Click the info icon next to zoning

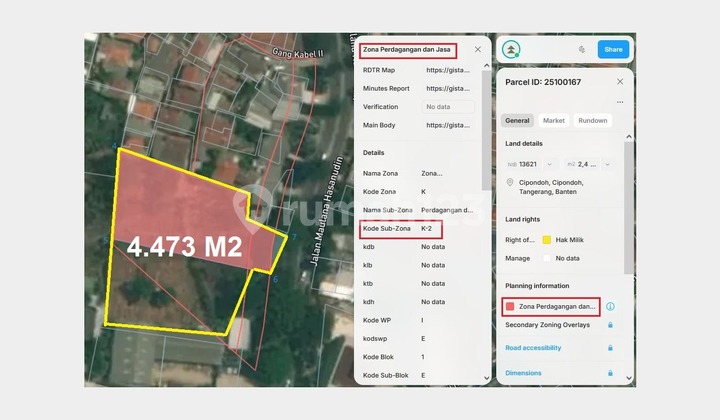click(x=610, y=306)
